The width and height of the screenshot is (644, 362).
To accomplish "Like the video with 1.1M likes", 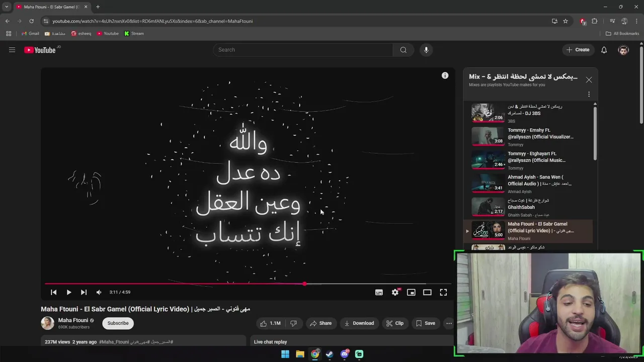I will 270,323.
